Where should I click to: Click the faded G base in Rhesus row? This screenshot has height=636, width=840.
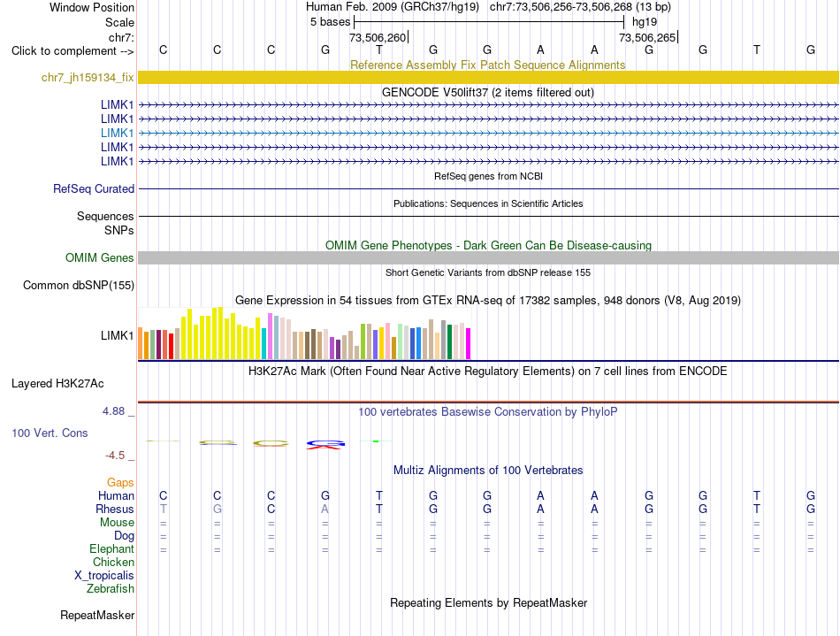[217, 509]
